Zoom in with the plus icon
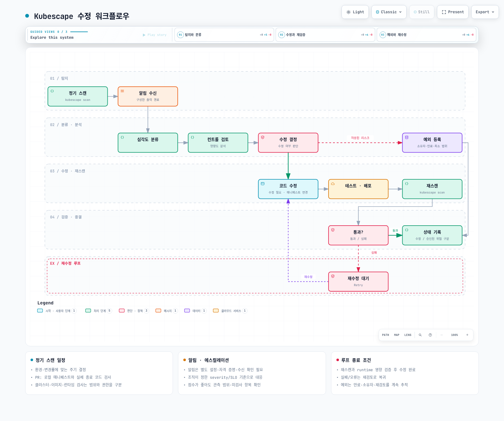This screenshot has height=421, width=504. coord(467,335)
